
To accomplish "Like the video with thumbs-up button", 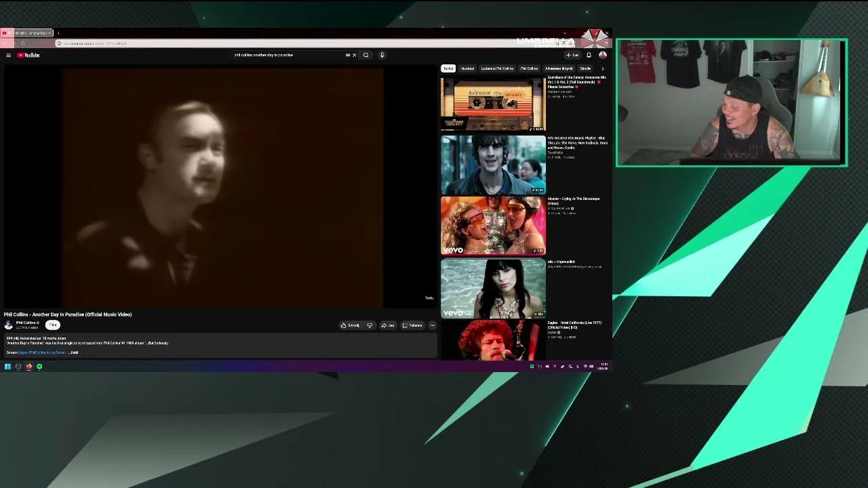I will 351,325.
